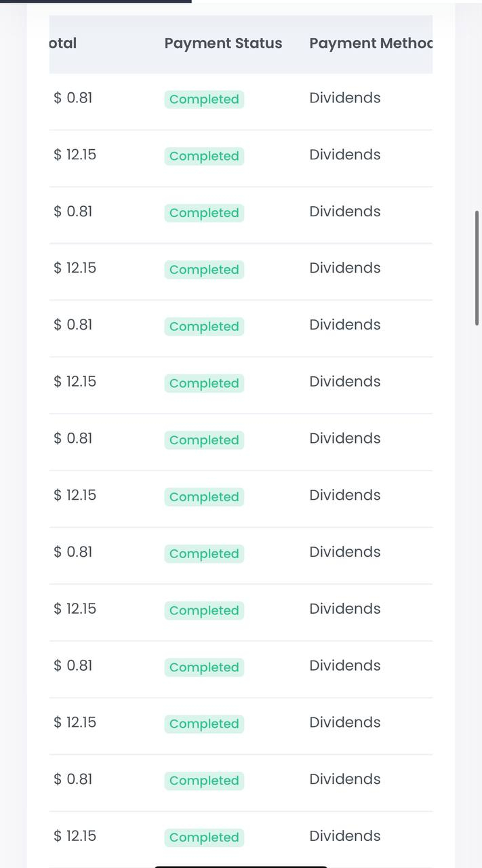Image resolution: width=482 pixels, height=868 pixels.
Task: Select the $ 0.81 amount in the first row
Action: coord(73,98)
